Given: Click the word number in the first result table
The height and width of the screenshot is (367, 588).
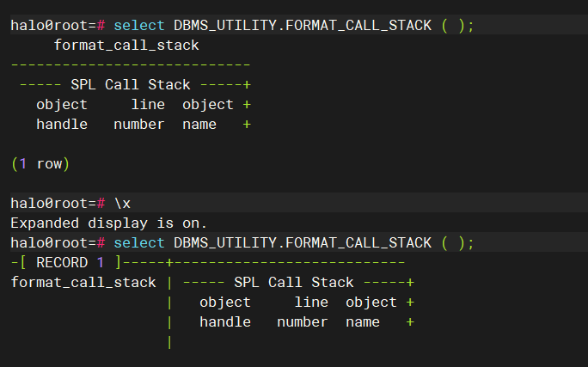Looking at the screenshot, I should (139, 124).
